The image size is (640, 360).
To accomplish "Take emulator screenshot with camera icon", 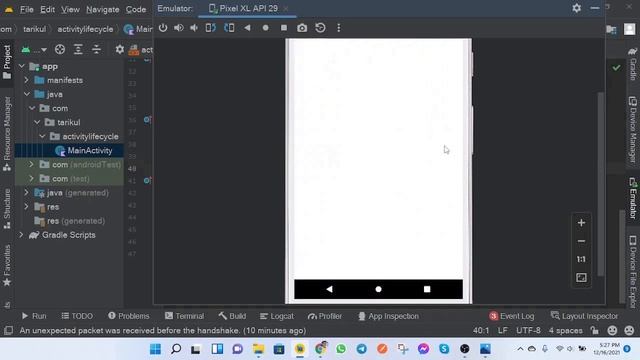I will (302, 28).
